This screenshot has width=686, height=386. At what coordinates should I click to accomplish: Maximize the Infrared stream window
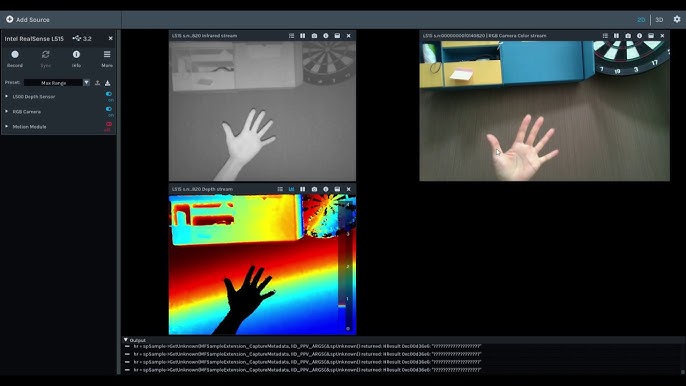click(x=337, y=36)
